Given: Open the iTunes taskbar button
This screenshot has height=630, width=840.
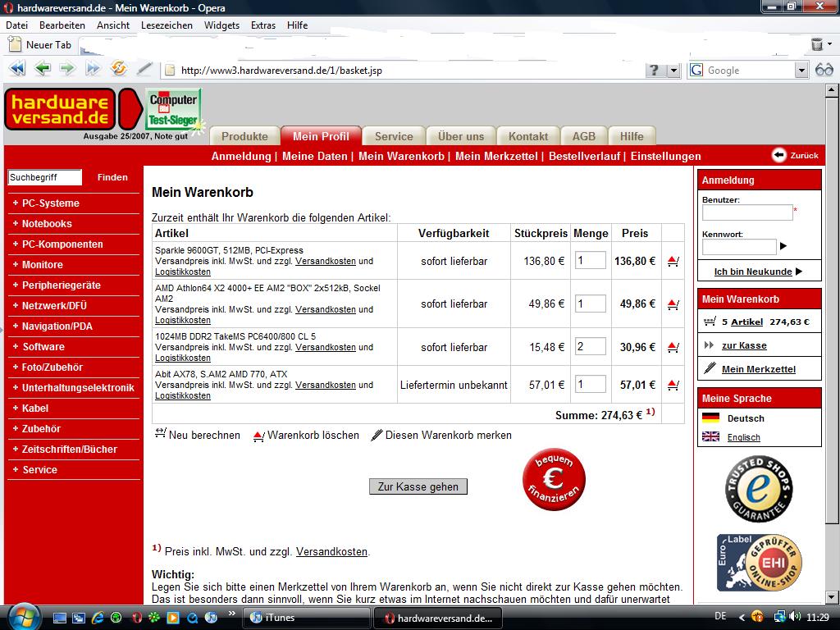Looking at the screenshot, I should tap(306, 618).
